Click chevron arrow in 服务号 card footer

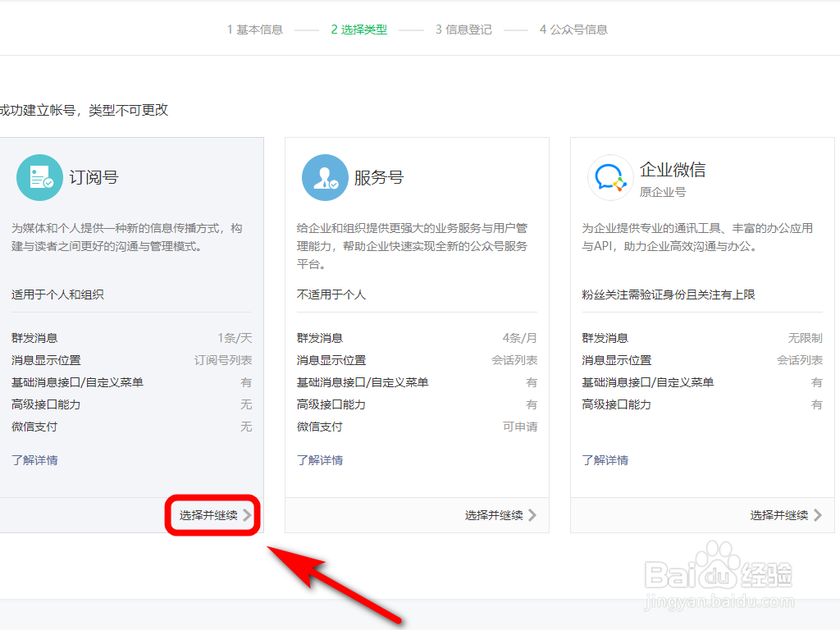(x=532, y=515)
